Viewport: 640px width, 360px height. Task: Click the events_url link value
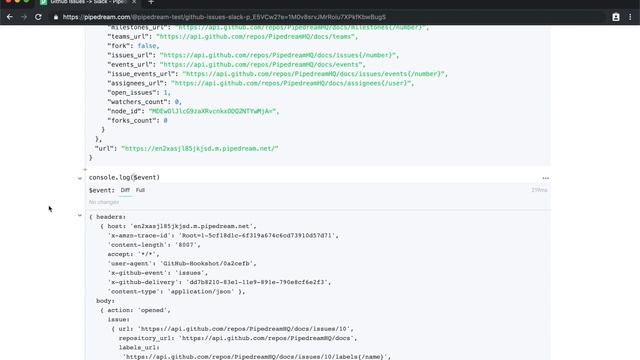pyautogui.click(x=261, y=64)
